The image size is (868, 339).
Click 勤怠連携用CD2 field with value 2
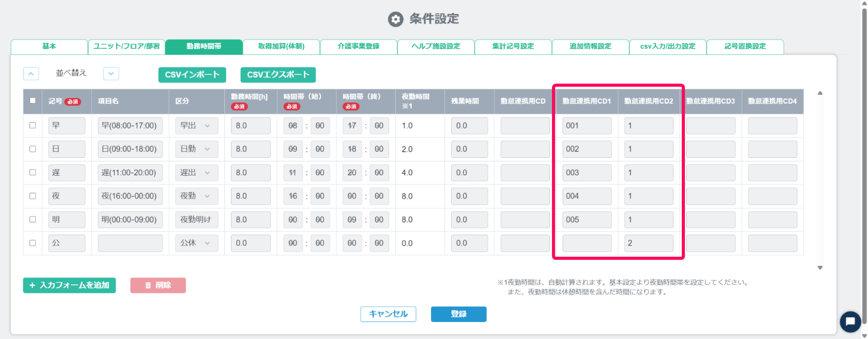coord(649,243)
